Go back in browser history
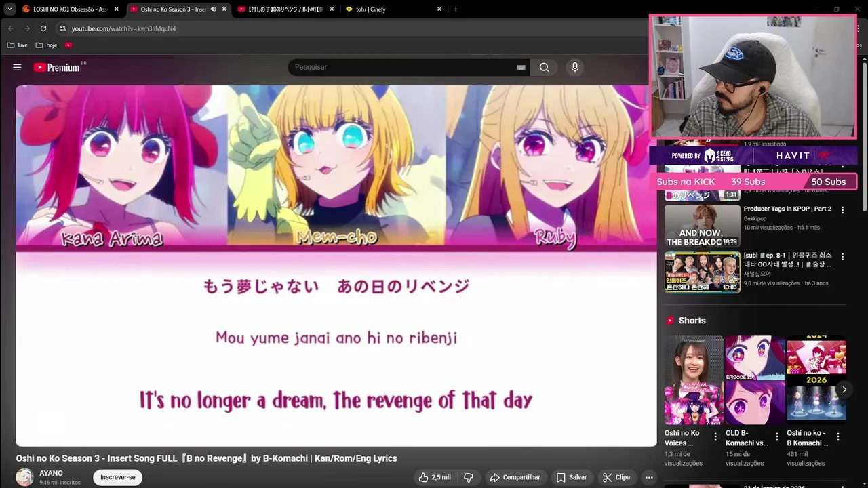The width and height of the screenshot is (868, 488). coord(11,28)
